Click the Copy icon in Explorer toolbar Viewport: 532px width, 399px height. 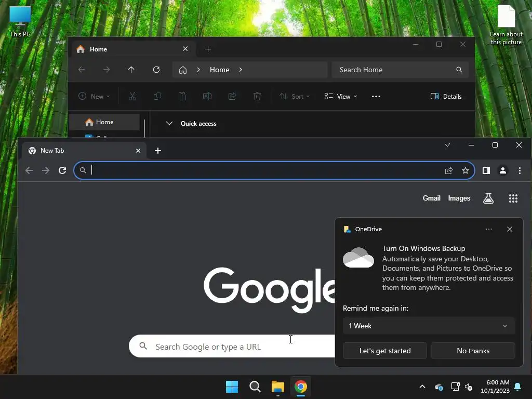point(157,96)
